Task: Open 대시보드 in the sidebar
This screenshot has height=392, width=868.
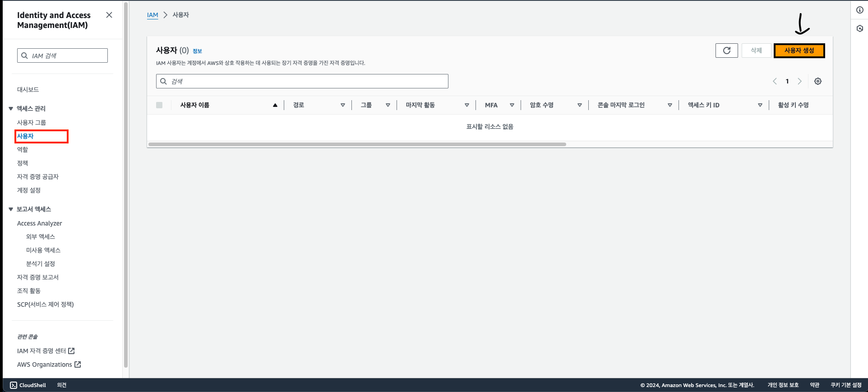Action: point(28,90)
